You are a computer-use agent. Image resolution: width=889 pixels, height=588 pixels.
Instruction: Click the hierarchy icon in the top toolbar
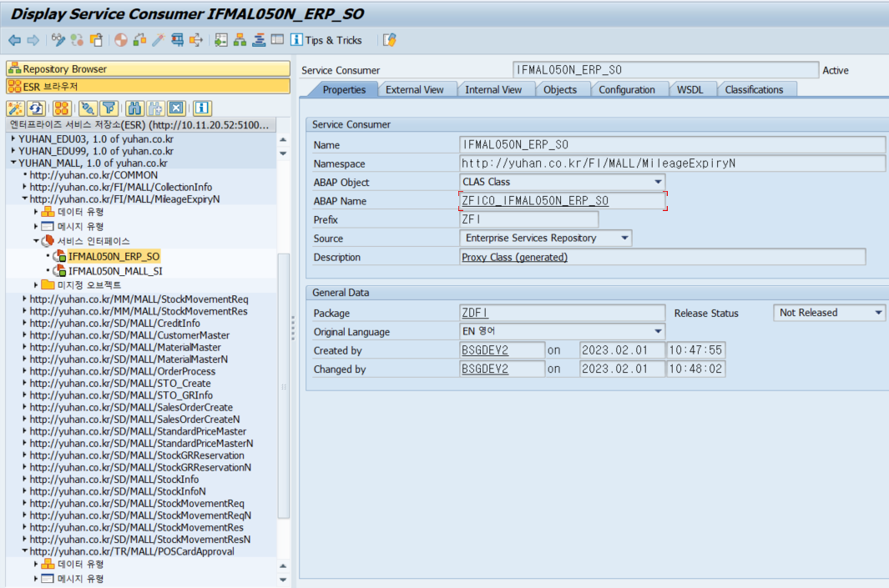tap(240, 40)
